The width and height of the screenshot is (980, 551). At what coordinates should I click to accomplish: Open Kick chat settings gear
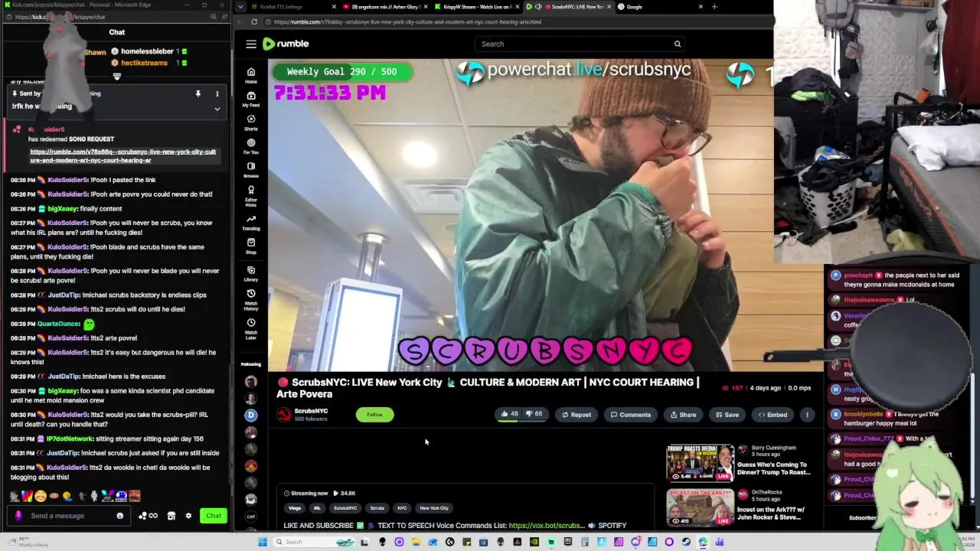[188, 516]
